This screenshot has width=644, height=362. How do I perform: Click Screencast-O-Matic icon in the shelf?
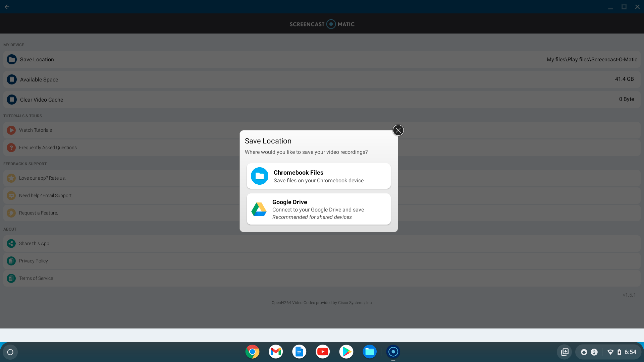coord(393,352)
